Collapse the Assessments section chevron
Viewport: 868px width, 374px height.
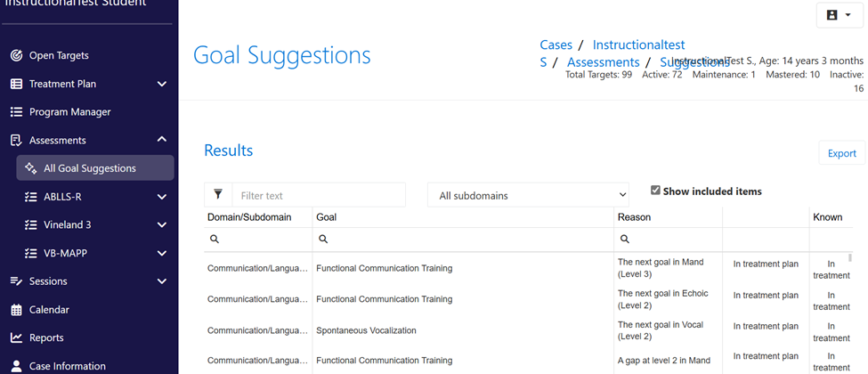click(x=162, y=140)
